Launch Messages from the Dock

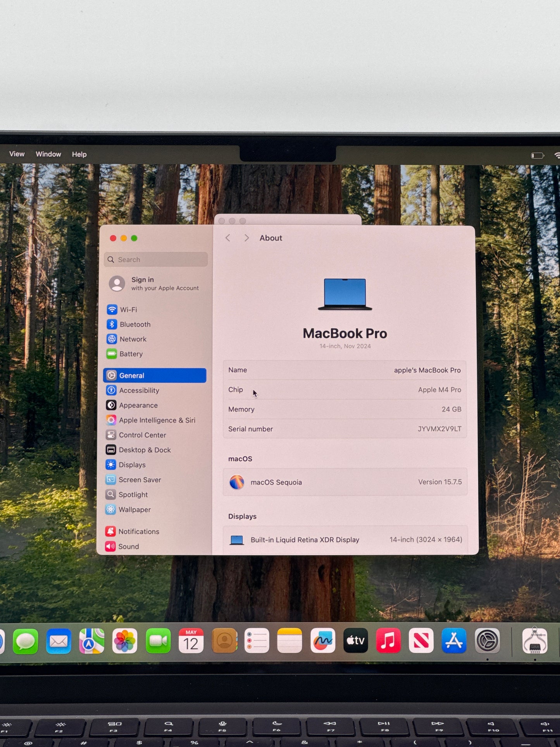click(x=26, y=641)
